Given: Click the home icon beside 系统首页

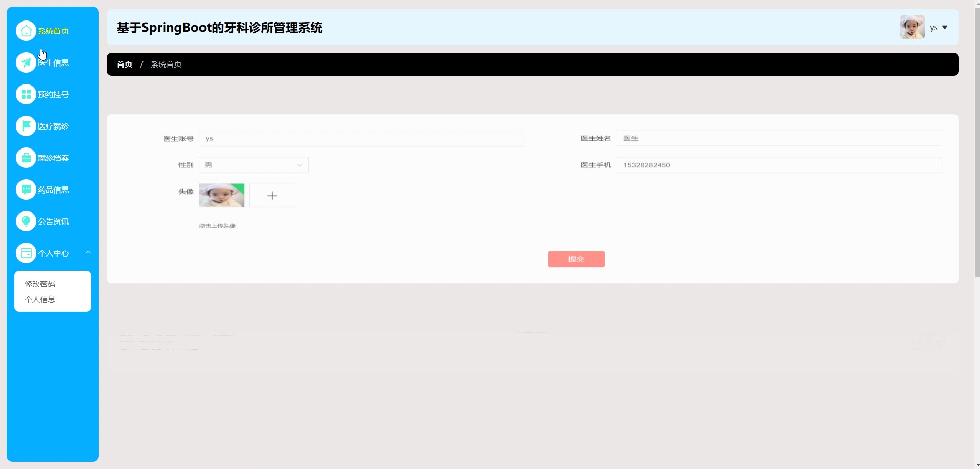Looking at the screenshot, I should pyautogui.click(x=26, y=31).
